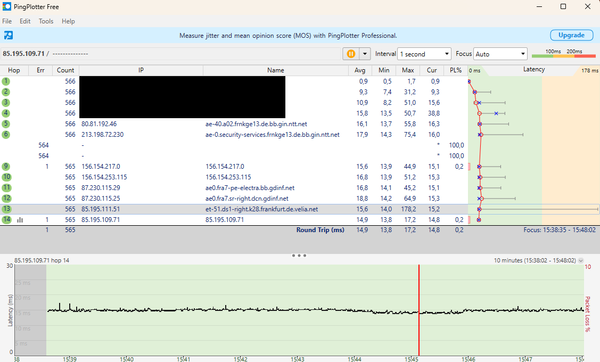Click the PingPlotter app logo in title bar
This screenshot has height=362, width=600.
(x=7, y=7)
